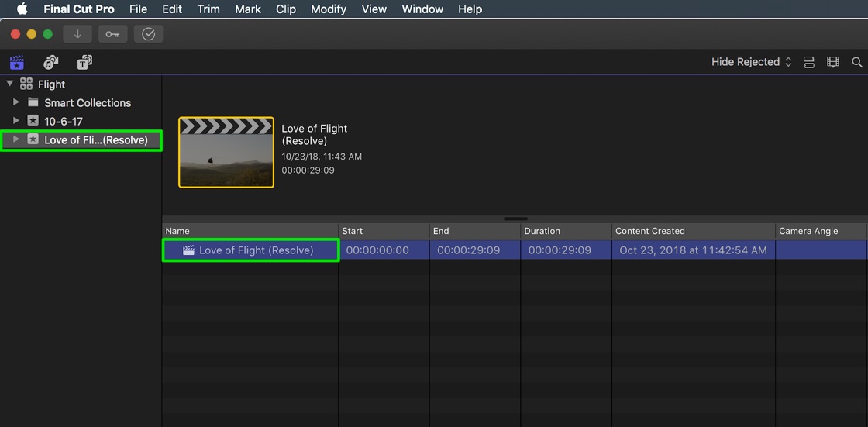Sort by the End column header

[x=475, y=231]
